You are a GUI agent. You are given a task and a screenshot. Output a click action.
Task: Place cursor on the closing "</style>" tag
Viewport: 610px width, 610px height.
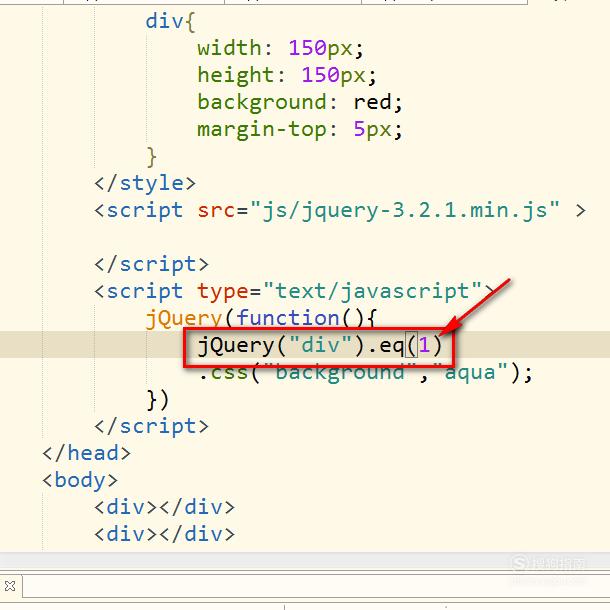[145, 184]
